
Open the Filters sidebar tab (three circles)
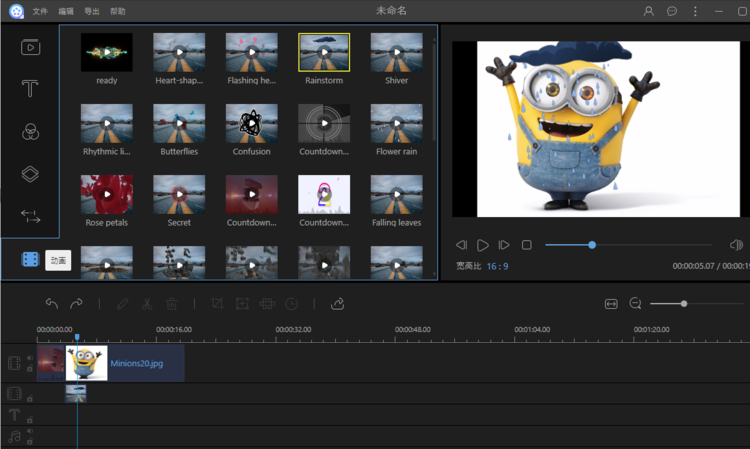(30, 131)
